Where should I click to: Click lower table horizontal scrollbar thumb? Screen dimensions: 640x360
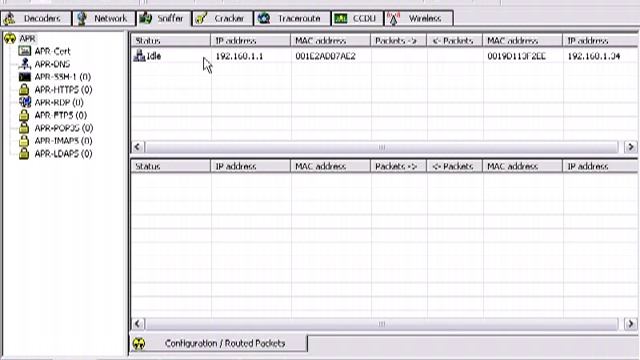pyautogui.click(x=382, y=324)
